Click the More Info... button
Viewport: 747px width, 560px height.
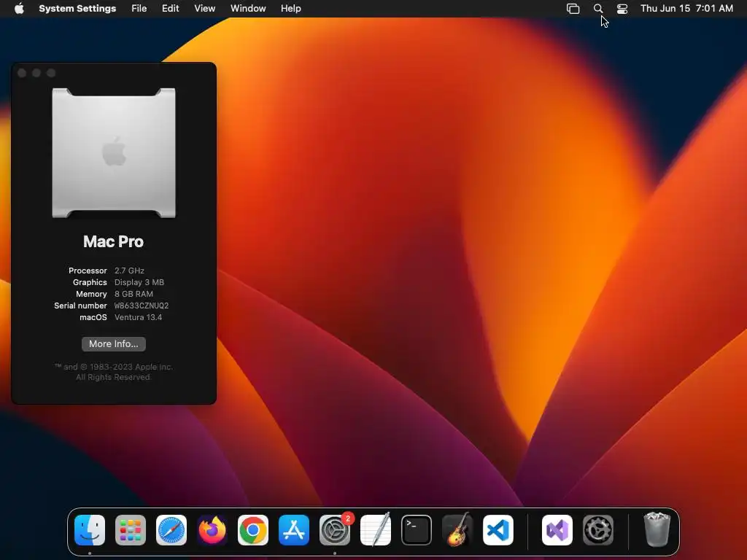pyautogui.click(x=113, y=344)
